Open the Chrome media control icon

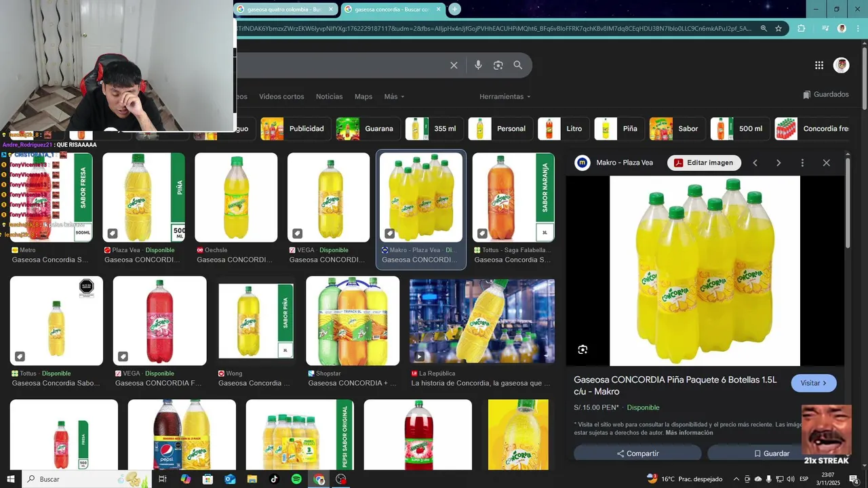pos(825,28)
